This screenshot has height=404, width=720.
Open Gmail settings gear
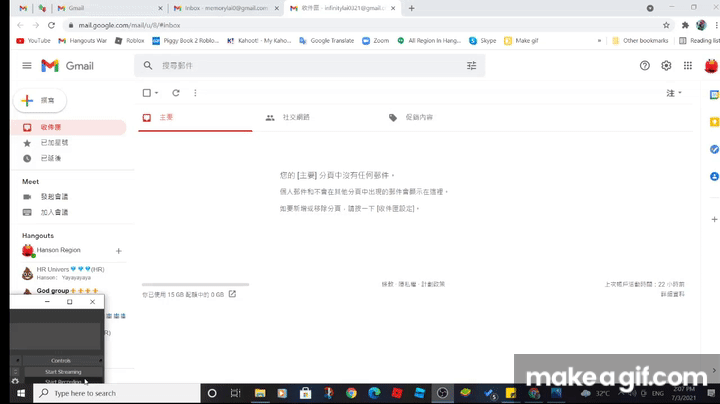[666, 65]
